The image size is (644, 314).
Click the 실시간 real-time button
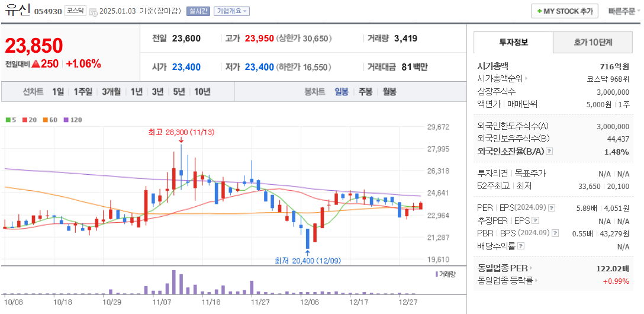[x=197, y=11]
